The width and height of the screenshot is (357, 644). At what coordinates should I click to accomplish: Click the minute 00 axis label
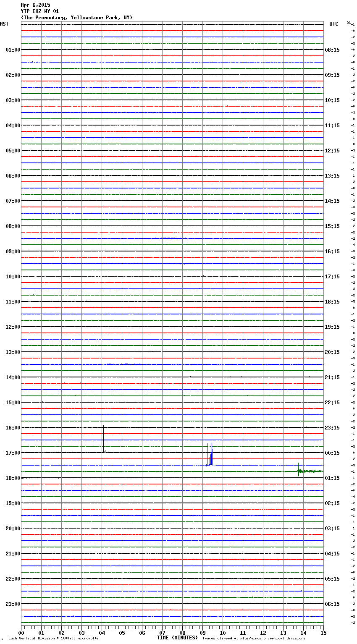[21, 633]
